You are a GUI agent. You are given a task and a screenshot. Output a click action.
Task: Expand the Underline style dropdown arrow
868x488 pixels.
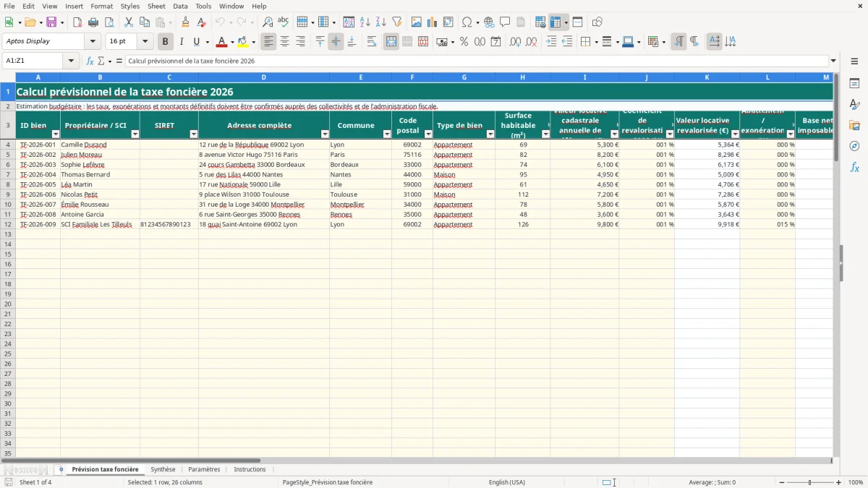pos(207,42)
